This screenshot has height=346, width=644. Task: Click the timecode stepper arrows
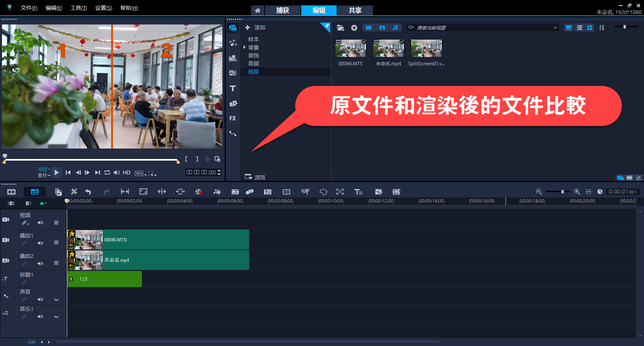pyautogui.click(x=219, y=172)
